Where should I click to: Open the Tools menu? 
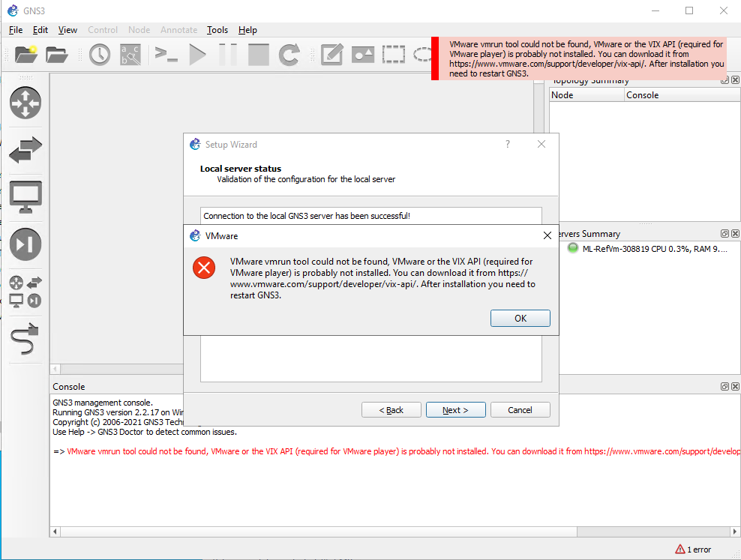217,30
